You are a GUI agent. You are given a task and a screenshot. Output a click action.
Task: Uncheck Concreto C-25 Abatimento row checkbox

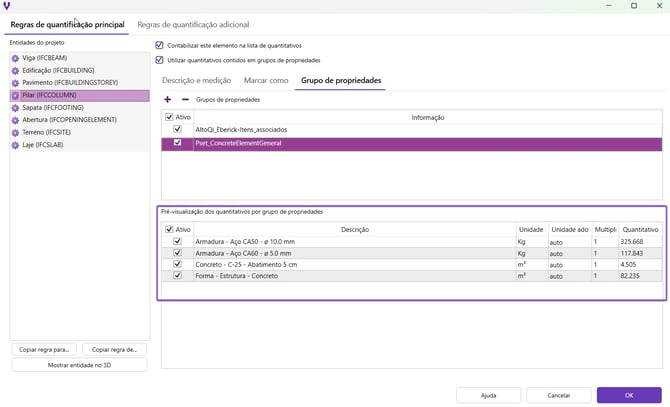tap(177, 264)
